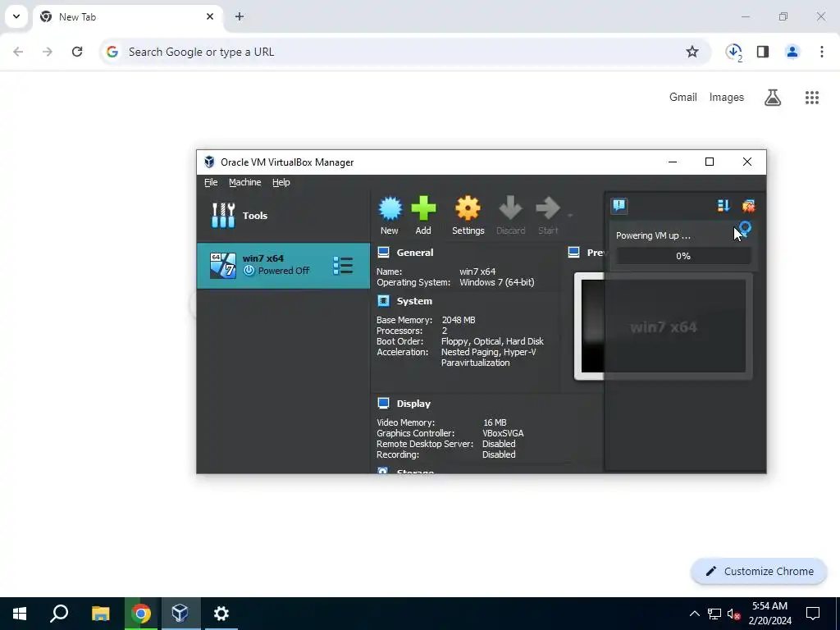
Task: Click the 'VBoxSVGA' graphics controller value
Action: [503, 433]
